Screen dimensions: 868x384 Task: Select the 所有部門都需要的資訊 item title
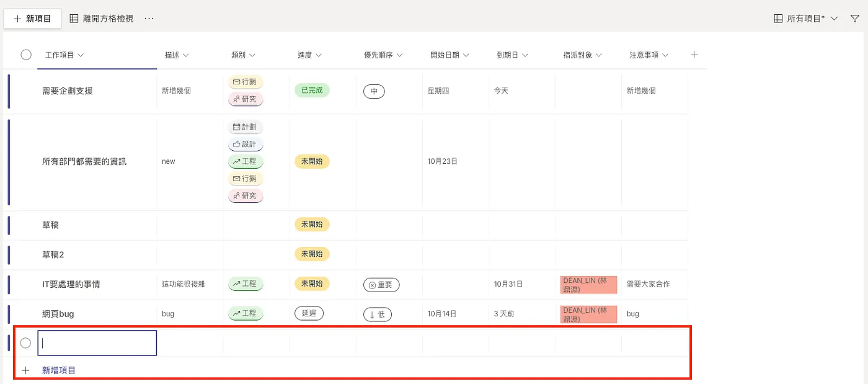(84, 161)
